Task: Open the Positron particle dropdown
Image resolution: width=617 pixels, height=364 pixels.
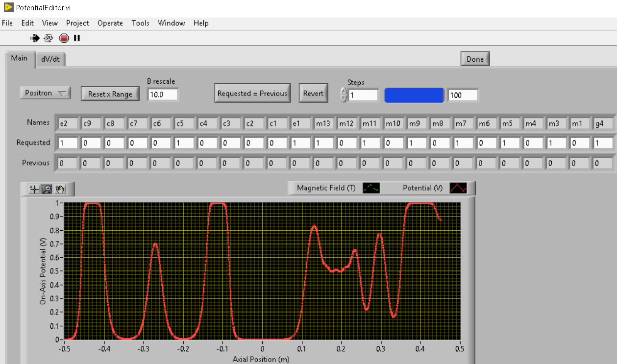Action: [x=45, y=93]
